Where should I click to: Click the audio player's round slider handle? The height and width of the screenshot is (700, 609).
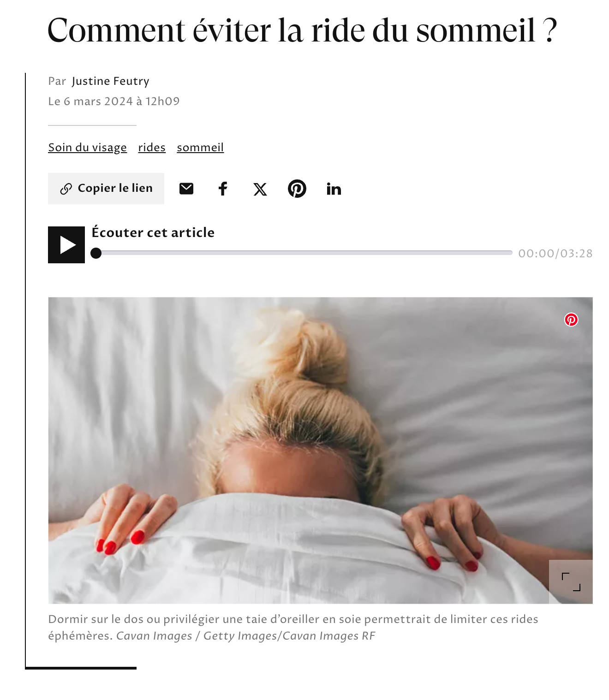(96, 253)
